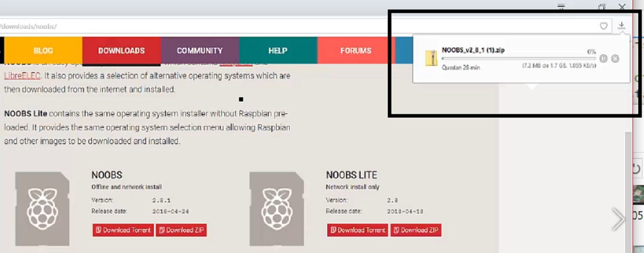Click the yellow zip file icon
This screenshot has height=253, width=644.
(x=431, y=58)
